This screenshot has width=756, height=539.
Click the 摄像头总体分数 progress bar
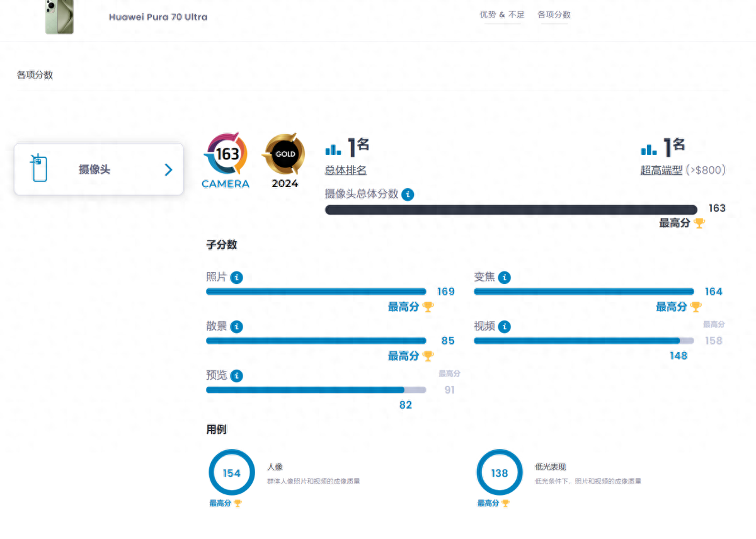[512, 210]
